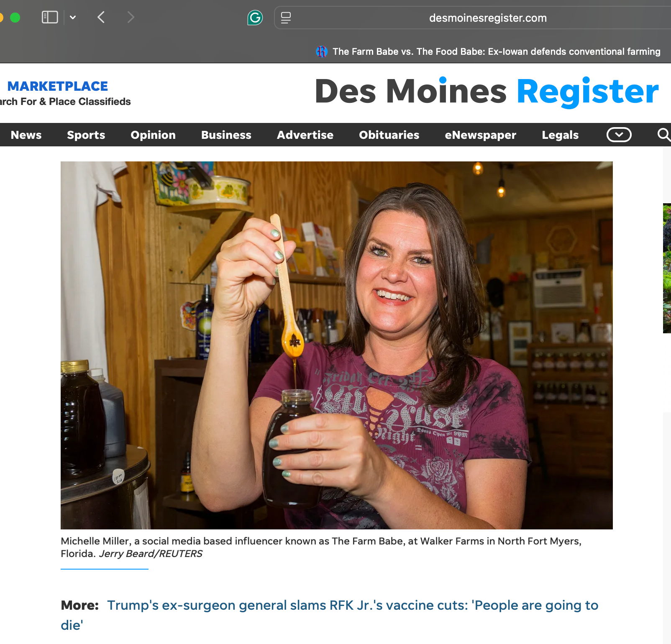Expand the more sections dropdown pill
671x644 pixels.
(619, 135)
